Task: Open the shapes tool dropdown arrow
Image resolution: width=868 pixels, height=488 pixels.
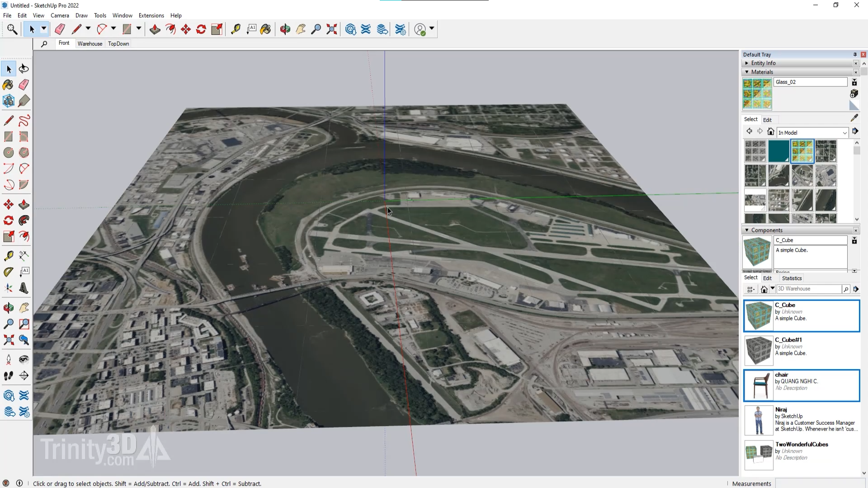Action: pos(139,28)
